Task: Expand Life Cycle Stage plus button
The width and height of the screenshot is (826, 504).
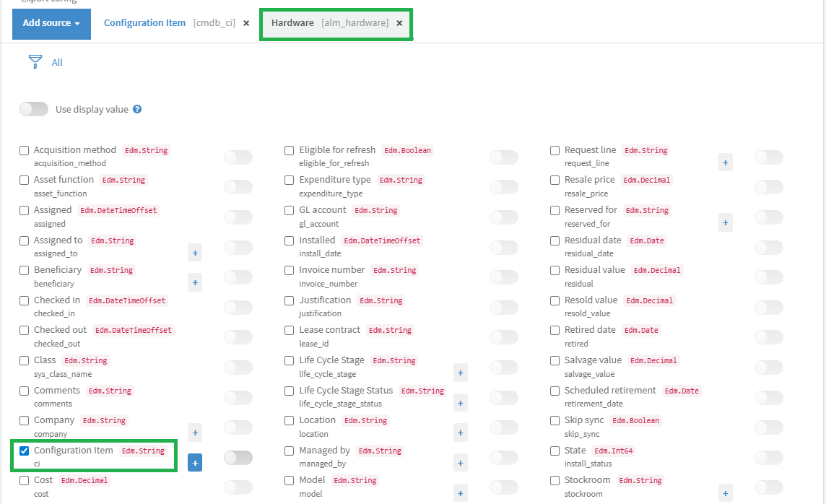Action: [x=461, y=373]
